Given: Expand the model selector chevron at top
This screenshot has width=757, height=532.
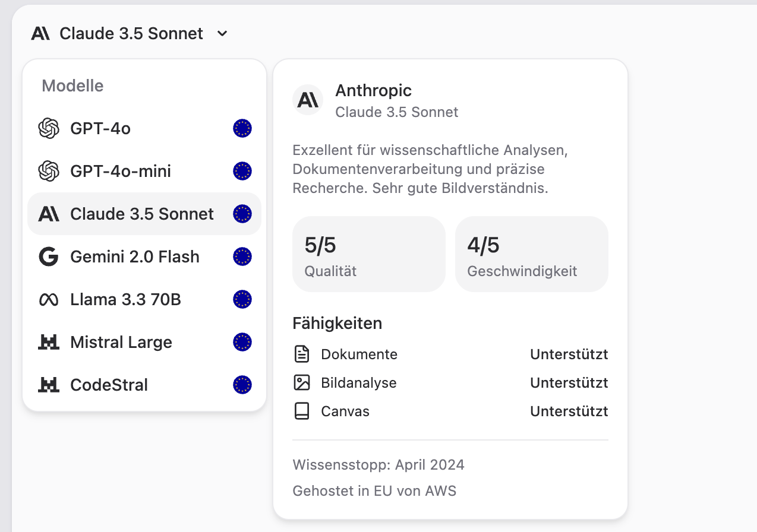Looking at the screenshot, I should point(222,34).
